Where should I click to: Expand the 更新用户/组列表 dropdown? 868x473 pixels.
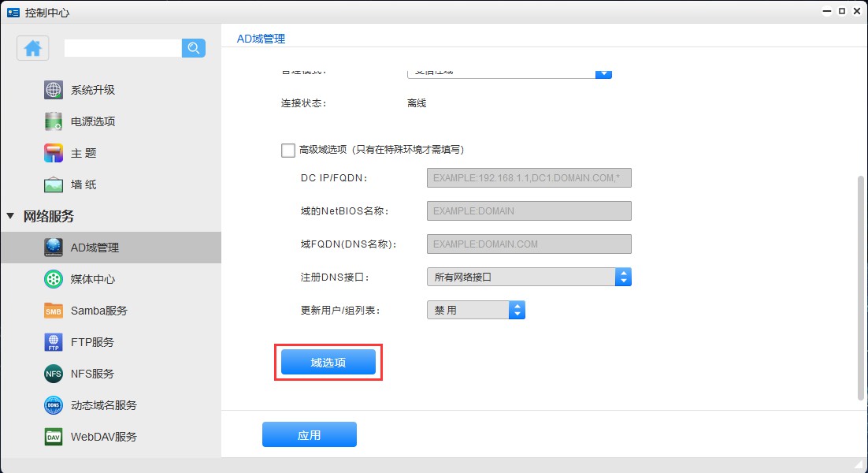pyautogui.click(x=476, y=310)
